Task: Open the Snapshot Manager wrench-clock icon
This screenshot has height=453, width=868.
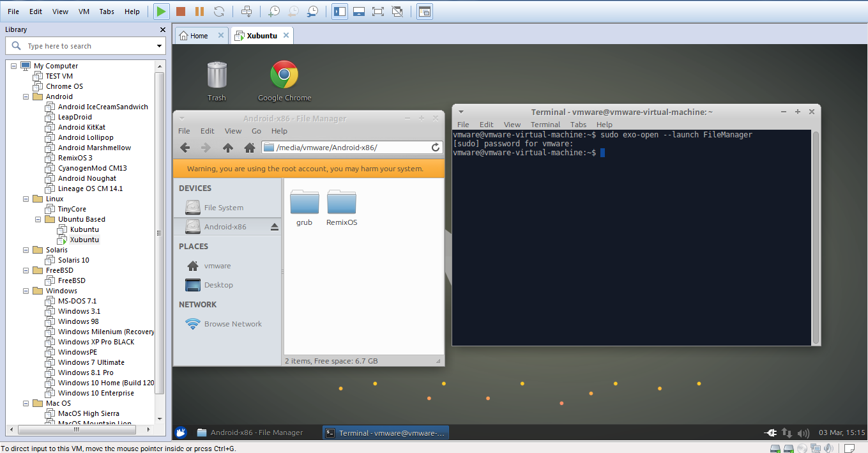Action: 312,12
